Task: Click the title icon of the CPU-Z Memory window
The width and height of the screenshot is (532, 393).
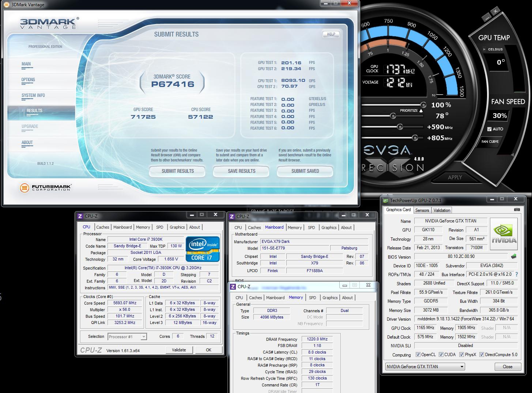Action: point(233,287)
